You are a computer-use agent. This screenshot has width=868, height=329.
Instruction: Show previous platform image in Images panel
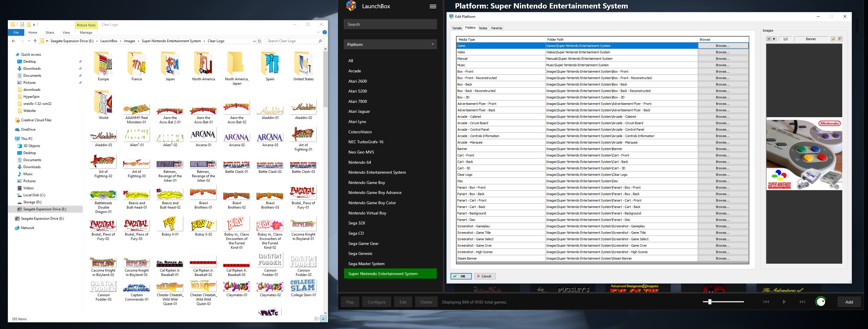click(769, 39)
